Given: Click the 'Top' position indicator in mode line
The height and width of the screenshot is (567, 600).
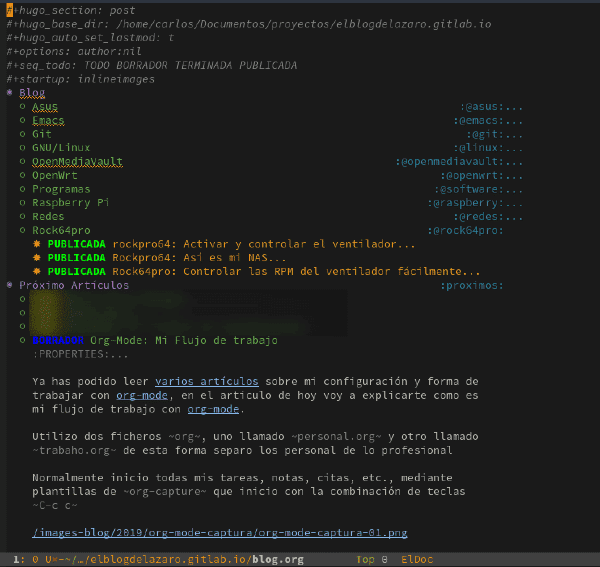Looking at the screenshot, I should [365, 560].
